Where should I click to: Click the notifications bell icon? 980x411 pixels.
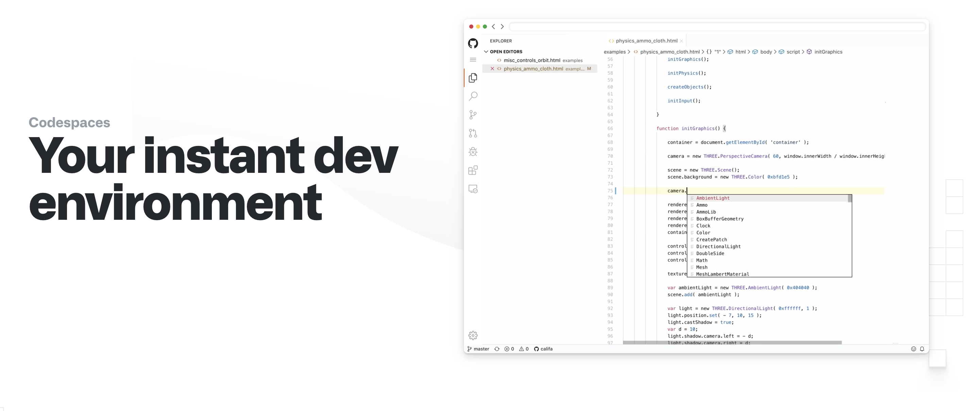[922, 349]
